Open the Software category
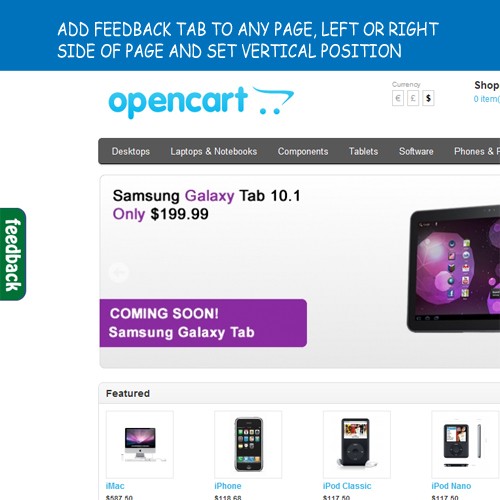Viewport: 500px width, 500px height. [416, 151]
